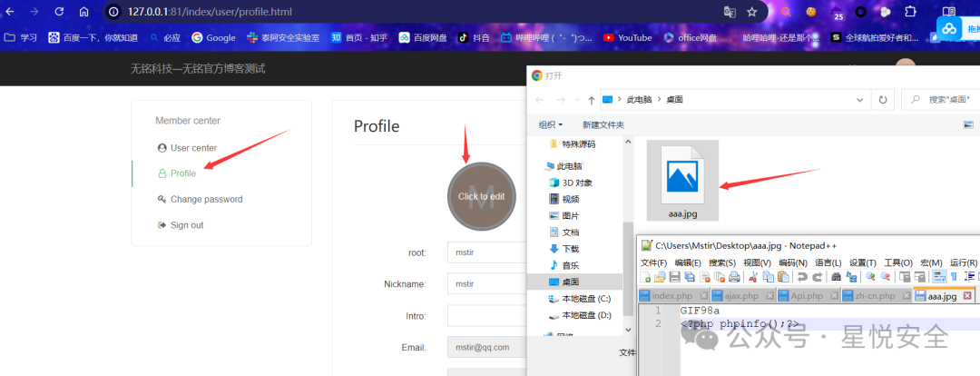Image resolution: width=980 pixels, height=376 pixels.
Task: Go to the browser Home icon
Action: pyautogui.click(x=83, y=12)
